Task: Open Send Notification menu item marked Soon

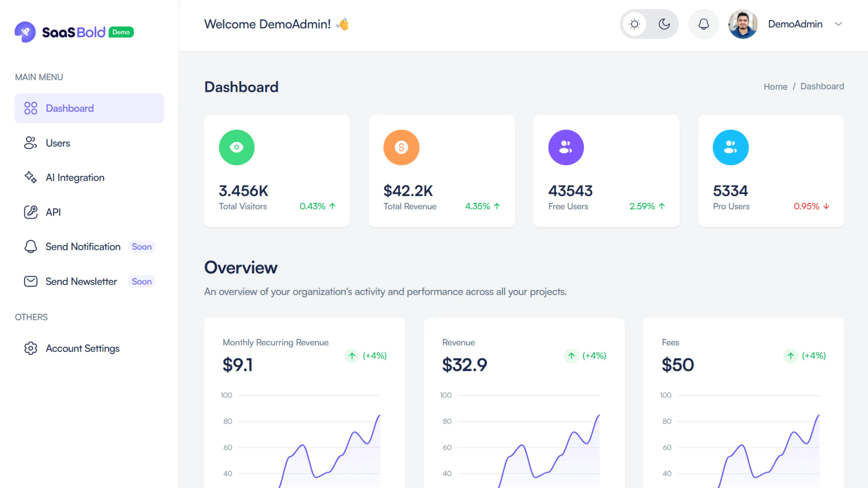Action: (x=83, y=246)
